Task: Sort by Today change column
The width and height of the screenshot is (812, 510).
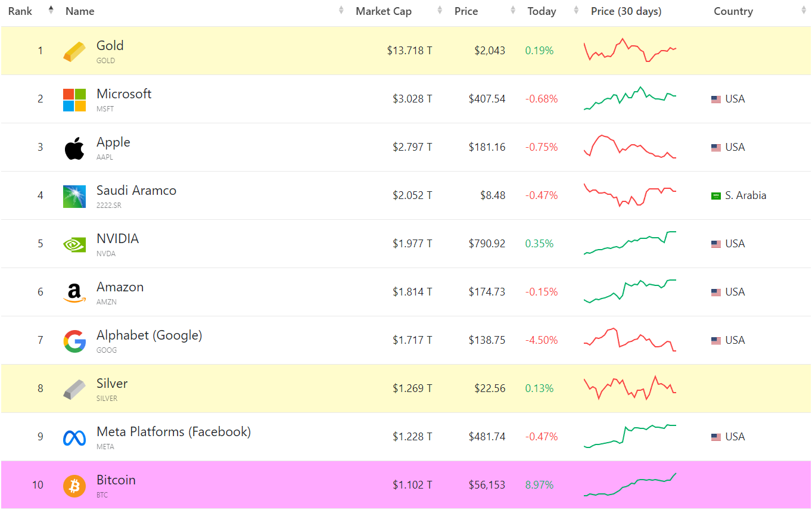Action: coord(542,11)
